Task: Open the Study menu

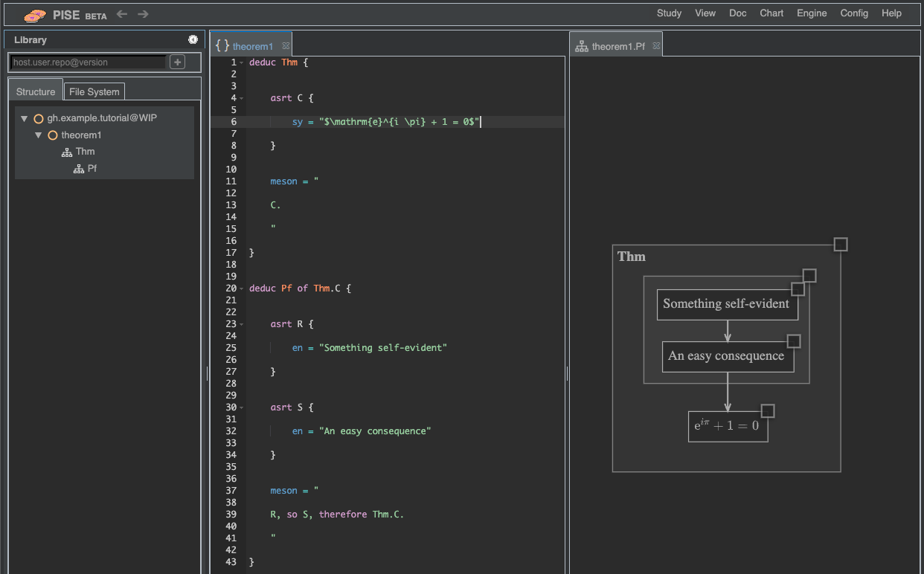Action: [x=669, y=13]
